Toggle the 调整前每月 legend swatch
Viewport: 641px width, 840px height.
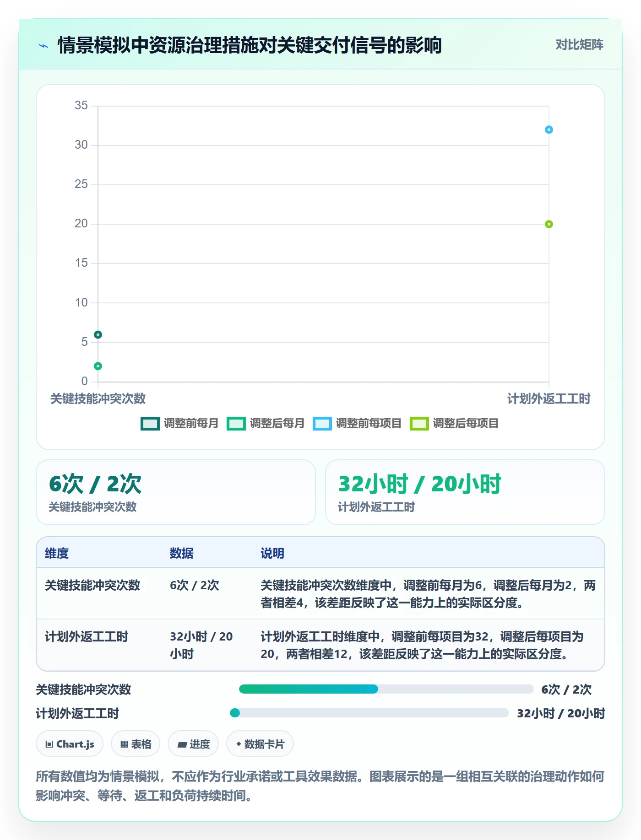(x=150, y=424)
